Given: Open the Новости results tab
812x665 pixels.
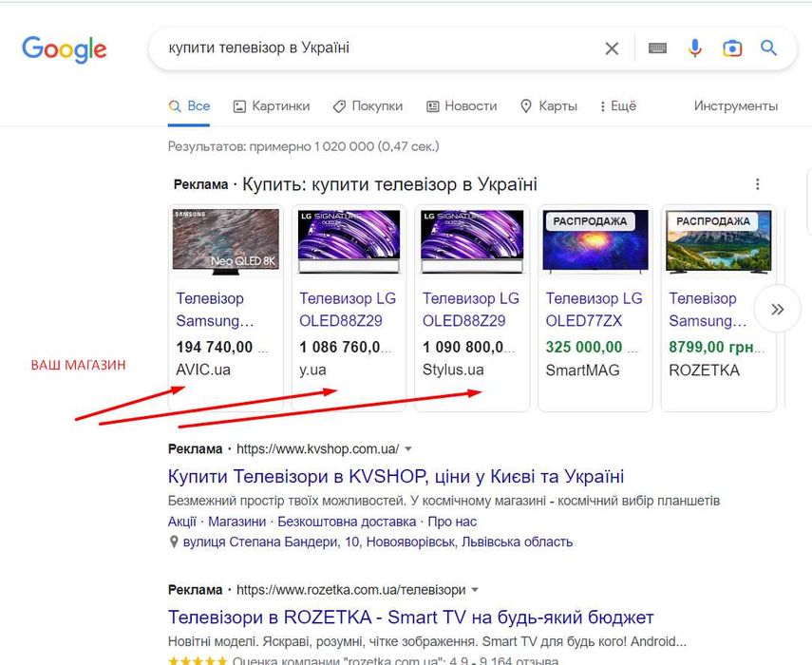Looking at the screenshot, I should (462, 106).
